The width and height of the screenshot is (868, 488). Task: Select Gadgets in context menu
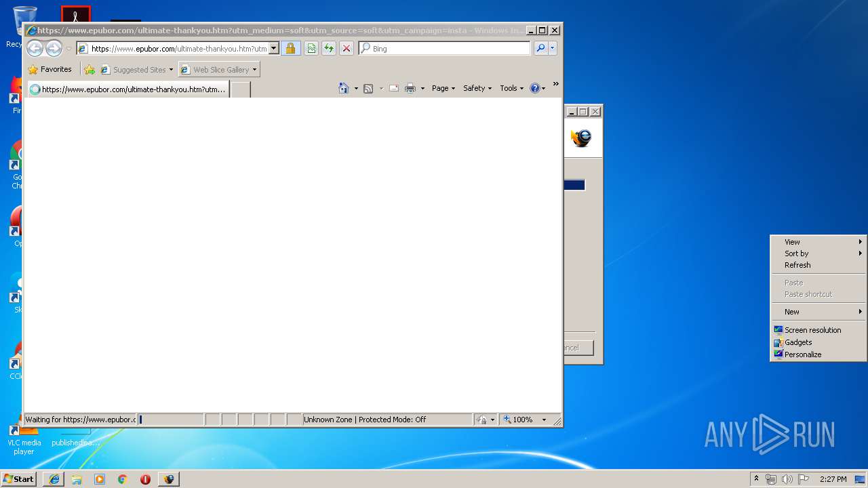click(818, 342)
